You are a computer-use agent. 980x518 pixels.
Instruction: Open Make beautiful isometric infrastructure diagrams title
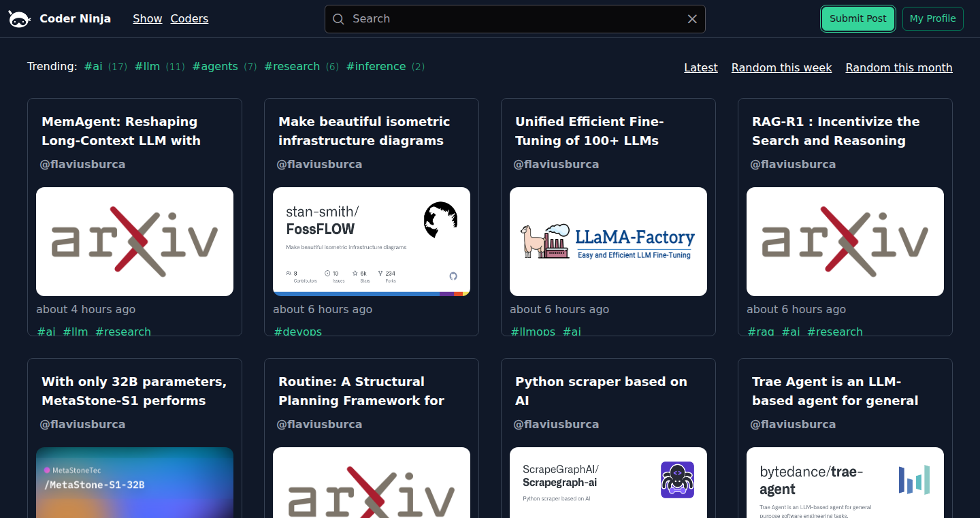pos(364,131)
